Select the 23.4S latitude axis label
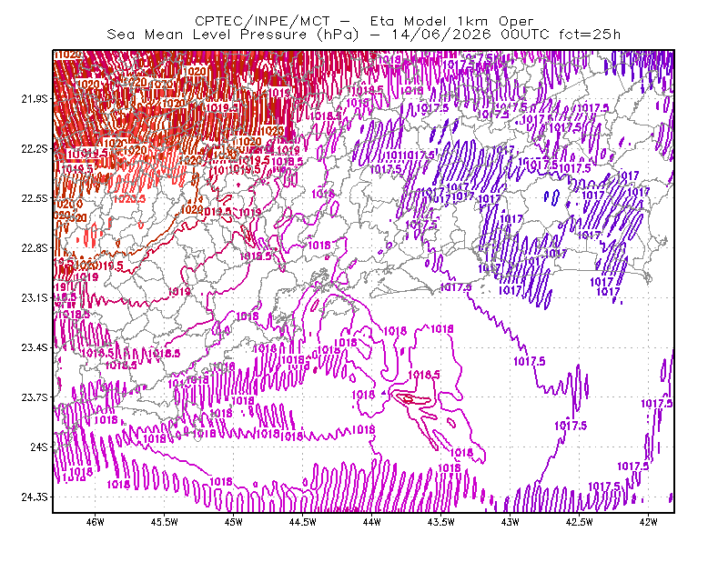This screenshot has height=562, width=728. tap(35, 347)
